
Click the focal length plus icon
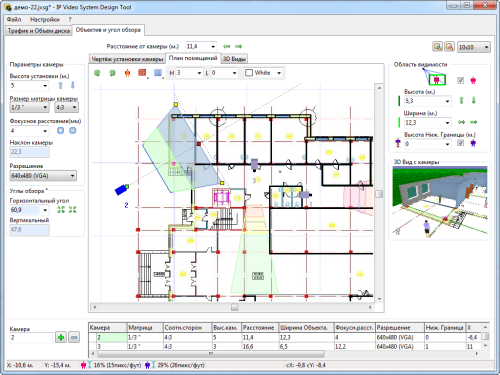tap(60, 130)
